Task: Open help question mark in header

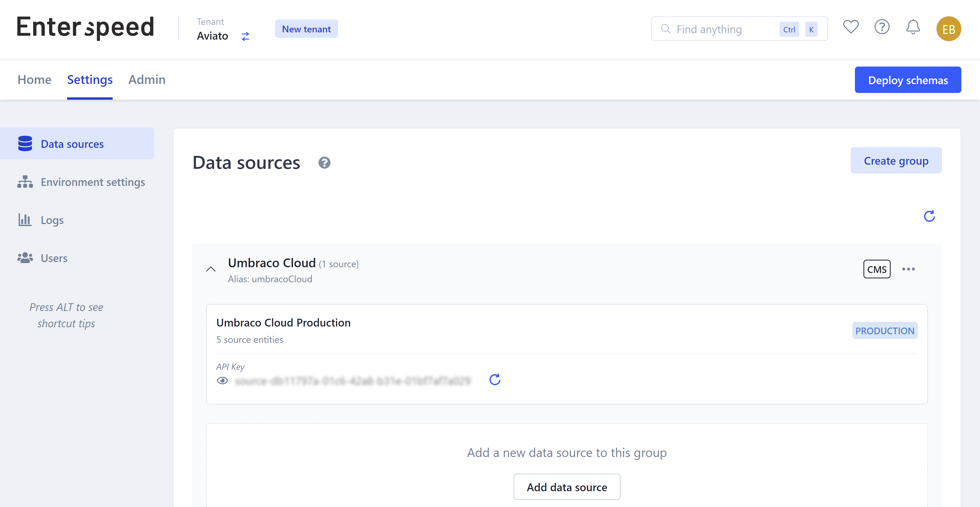Action: coord(882,27)
